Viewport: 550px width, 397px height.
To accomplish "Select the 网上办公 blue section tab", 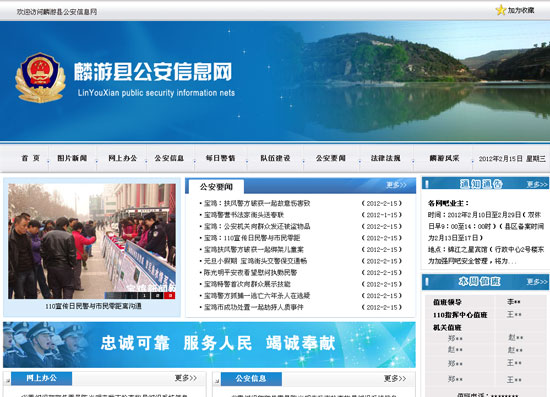I will [41, 378].
